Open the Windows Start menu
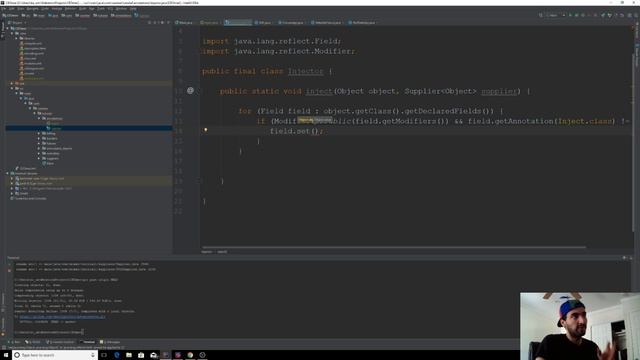 pos(6,355)
